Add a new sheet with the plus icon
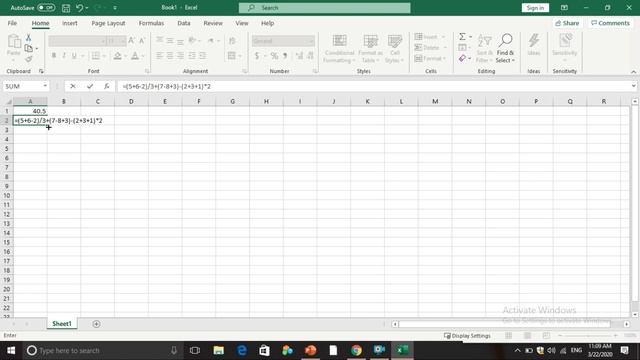The image size is (640, 360). (96, 324)
